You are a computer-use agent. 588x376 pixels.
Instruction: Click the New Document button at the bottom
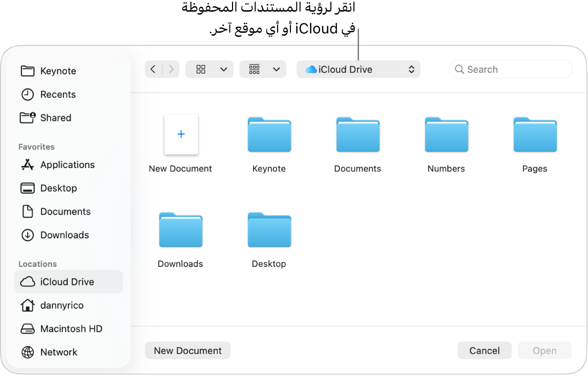(x=187, y=350)
